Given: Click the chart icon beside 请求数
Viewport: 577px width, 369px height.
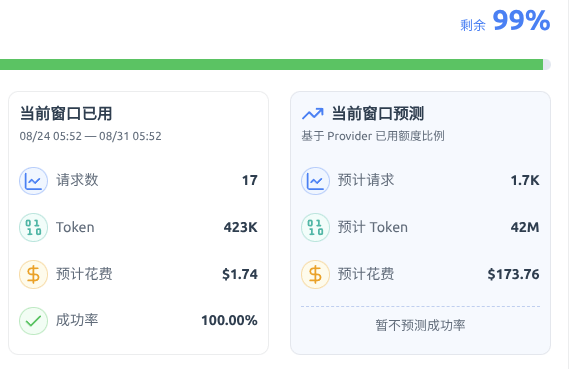Looking at the screenshot, I should pos(33,181).
